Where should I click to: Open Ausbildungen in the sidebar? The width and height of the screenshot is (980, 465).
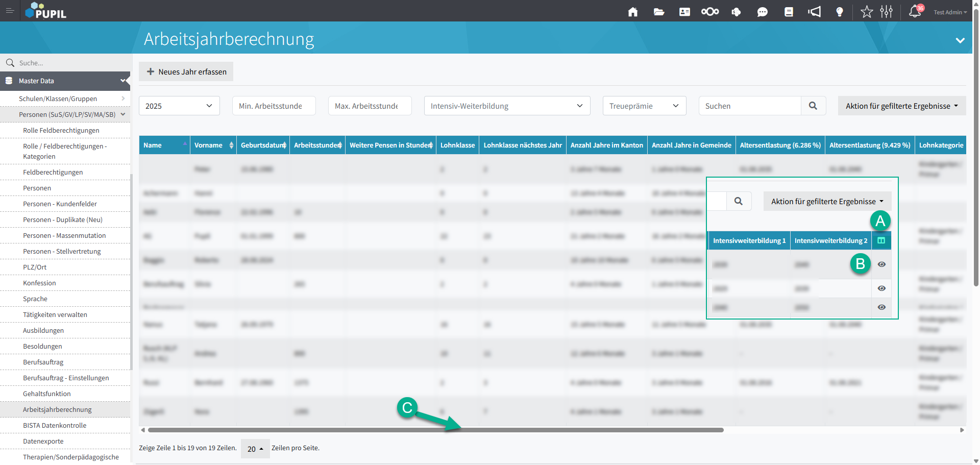[43, 330]
